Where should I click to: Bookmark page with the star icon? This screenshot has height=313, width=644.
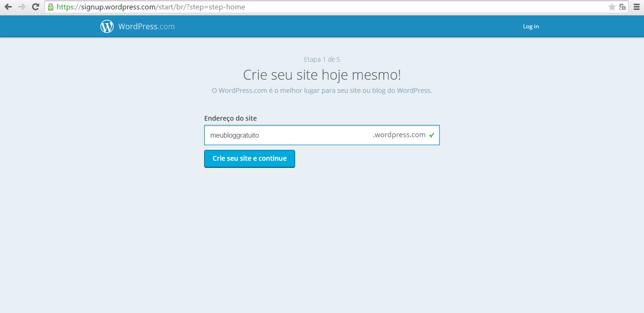click(612, 7)
